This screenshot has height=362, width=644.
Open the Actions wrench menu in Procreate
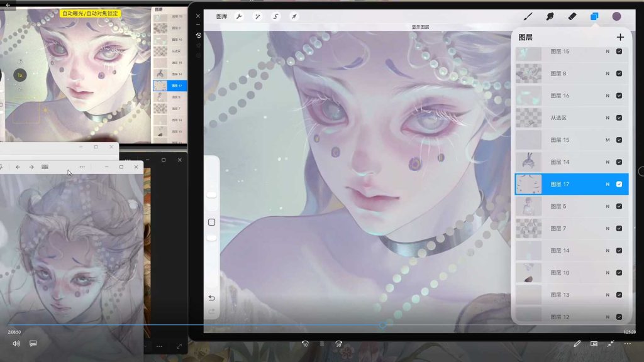[239, 16]
